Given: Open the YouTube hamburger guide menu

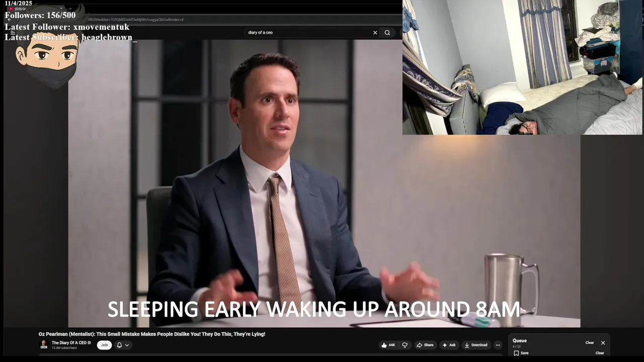Looking at the screenshot, I should coord(13,33).
